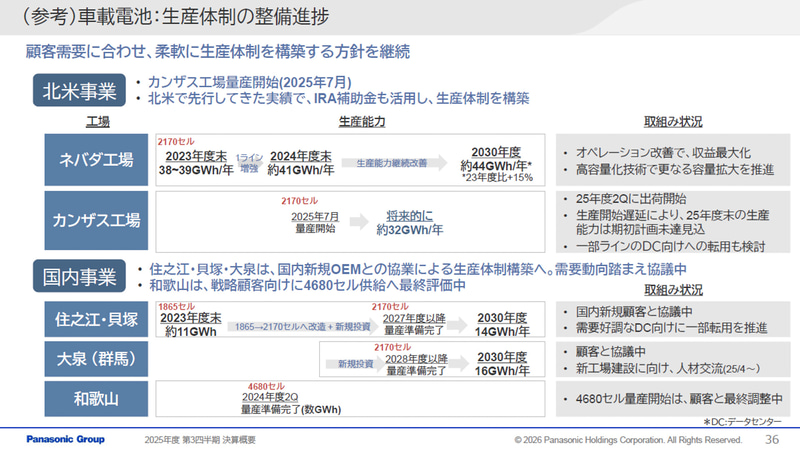Click the lower 取組み状況 heading for 国内事業
800x449 pixels.
click(673, 290)
